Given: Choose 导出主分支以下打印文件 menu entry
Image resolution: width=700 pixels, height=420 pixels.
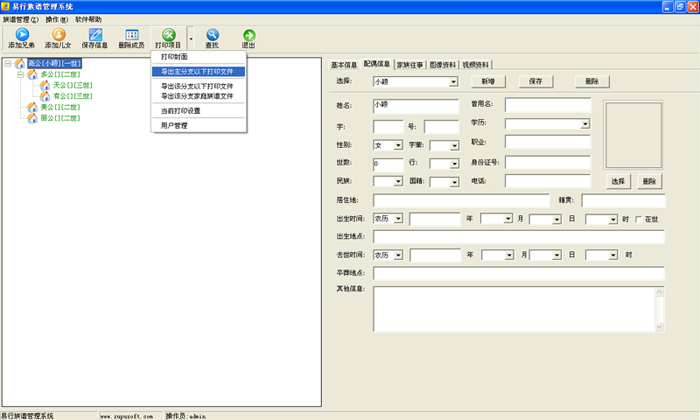Looking at the screenshot, I should (197, 71).
